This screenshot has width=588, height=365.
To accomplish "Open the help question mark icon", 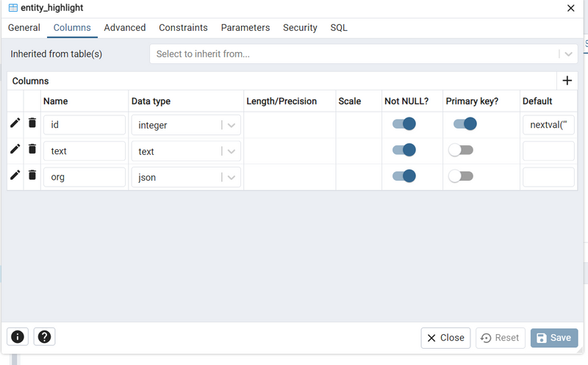I will click(44, 337).
